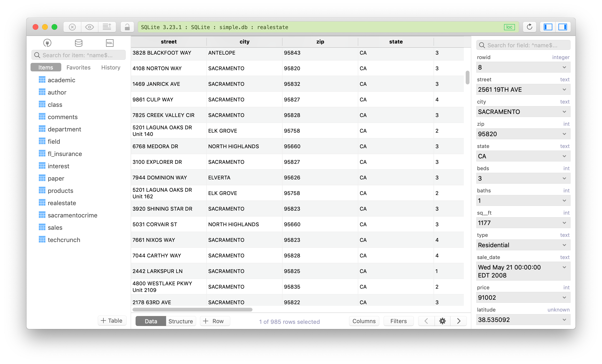Click the add Table button
Screen dimensions: 602x364
coord(112,321)
